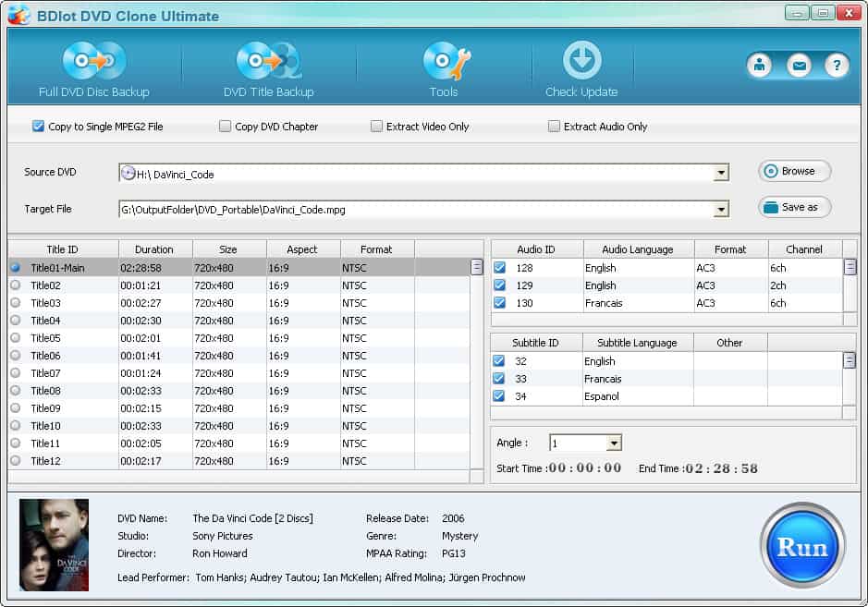Select Title08 radio button

15,390
